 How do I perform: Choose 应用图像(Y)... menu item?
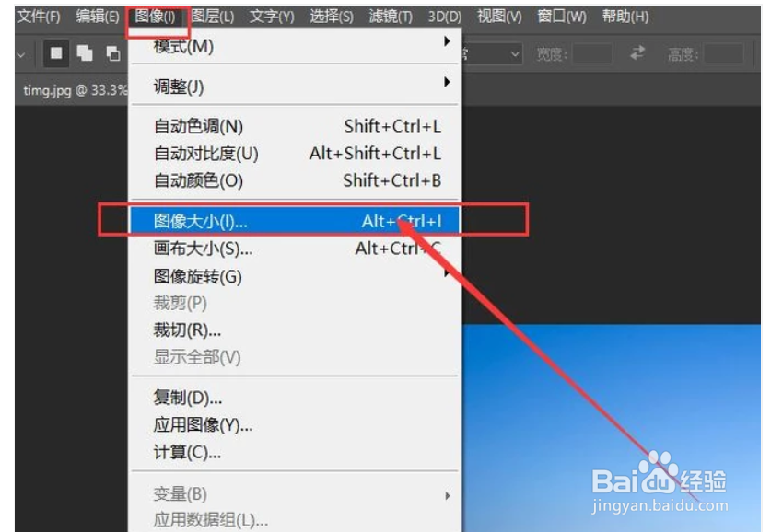295,424
